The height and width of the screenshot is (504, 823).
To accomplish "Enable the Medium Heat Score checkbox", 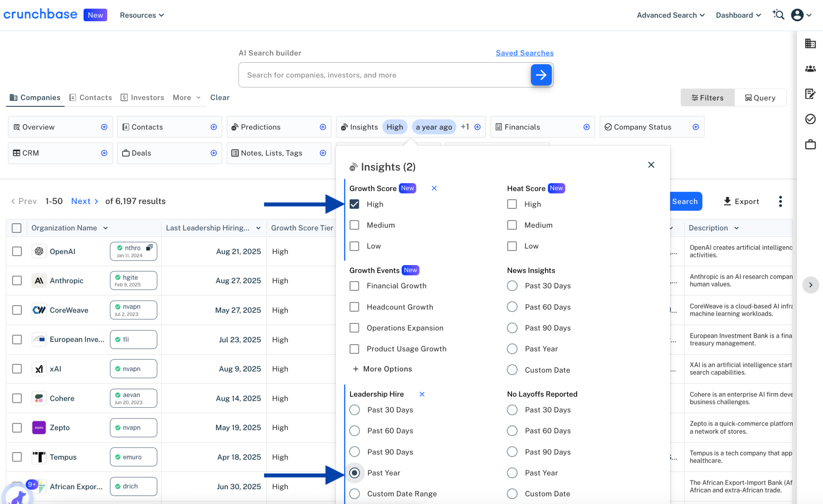I will tap(512, 225).
